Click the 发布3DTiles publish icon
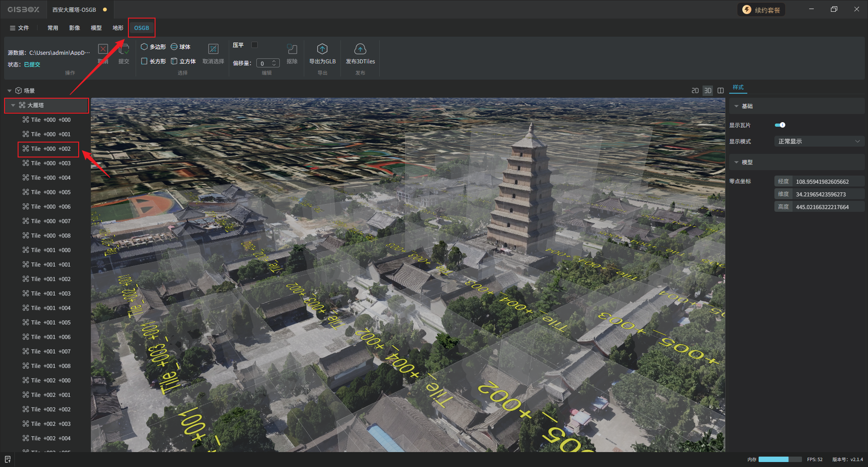 click(x=360, y=49)
